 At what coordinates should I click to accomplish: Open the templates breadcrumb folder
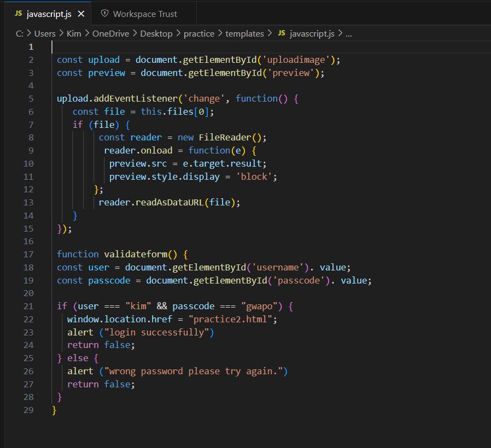[x=244, y=33]
